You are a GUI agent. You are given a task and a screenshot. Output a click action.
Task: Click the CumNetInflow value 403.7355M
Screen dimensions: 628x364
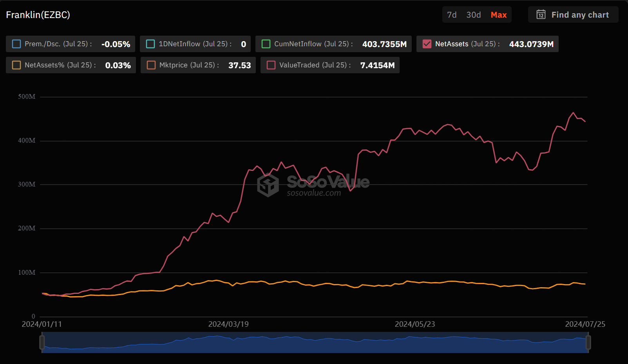coord(384,44)
